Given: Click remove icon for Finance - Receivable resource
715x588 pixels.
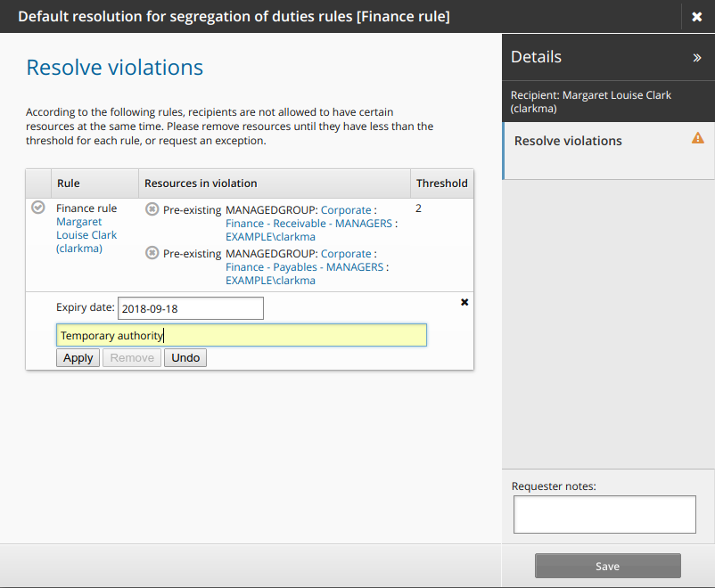Looking at the screenshot, I should (152, 209).
